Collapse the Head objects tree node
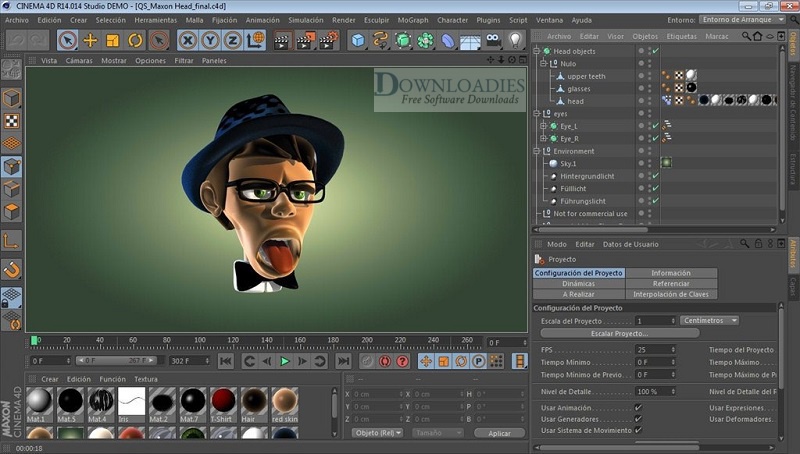The height and width of the screenshot is (454, 800). tap(537, 51)
